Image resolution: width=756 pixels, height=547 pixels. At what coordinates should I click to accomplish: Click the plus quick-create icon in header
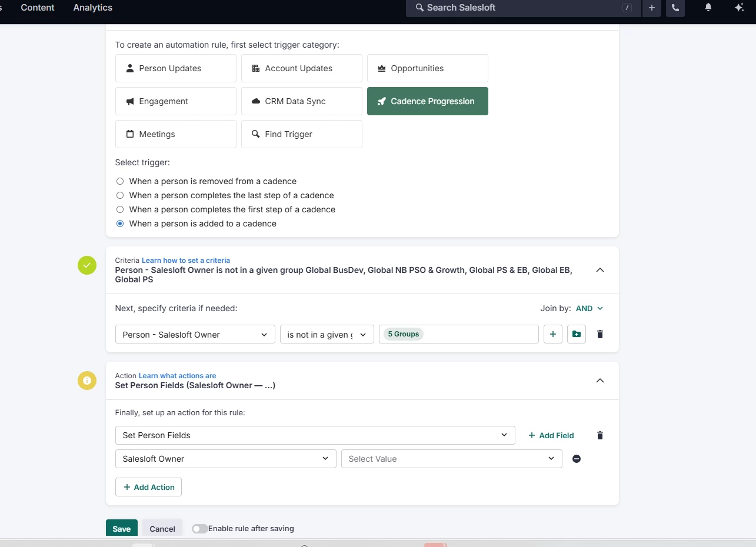coord(652,8)
